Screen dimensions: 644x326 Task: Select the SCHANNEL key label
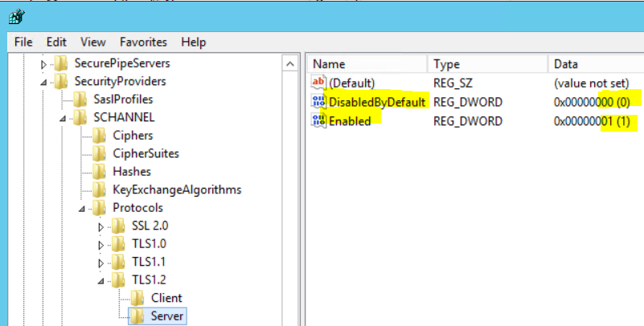124,117
